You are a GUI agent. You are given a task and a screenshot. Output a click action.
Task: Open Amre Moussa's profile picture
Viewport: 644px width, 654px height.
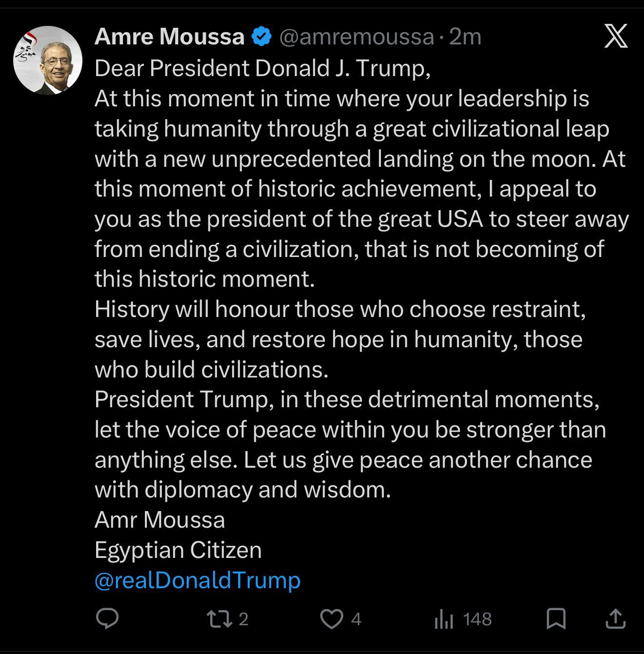pos(47,60)
